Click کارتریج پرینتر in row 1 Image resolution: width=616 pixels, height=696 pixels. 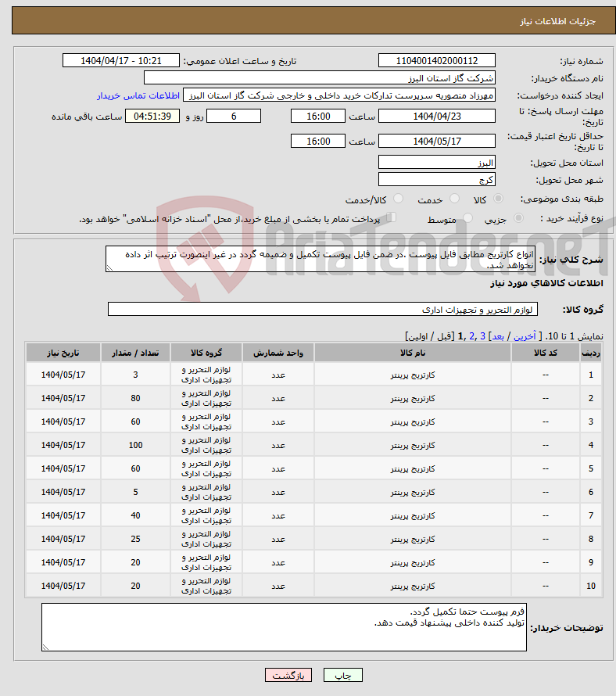click(413, 375)
